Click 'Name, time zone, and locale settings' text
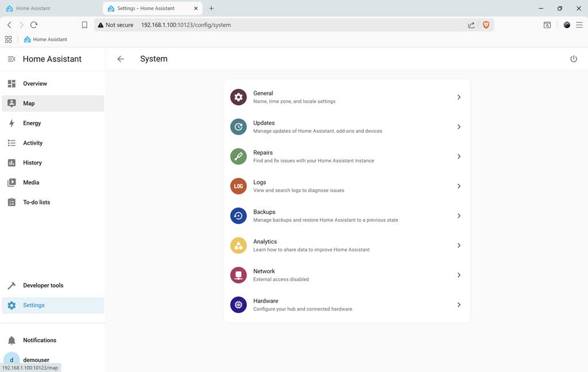This screenshot has height=372, width=588. point(295,101)
